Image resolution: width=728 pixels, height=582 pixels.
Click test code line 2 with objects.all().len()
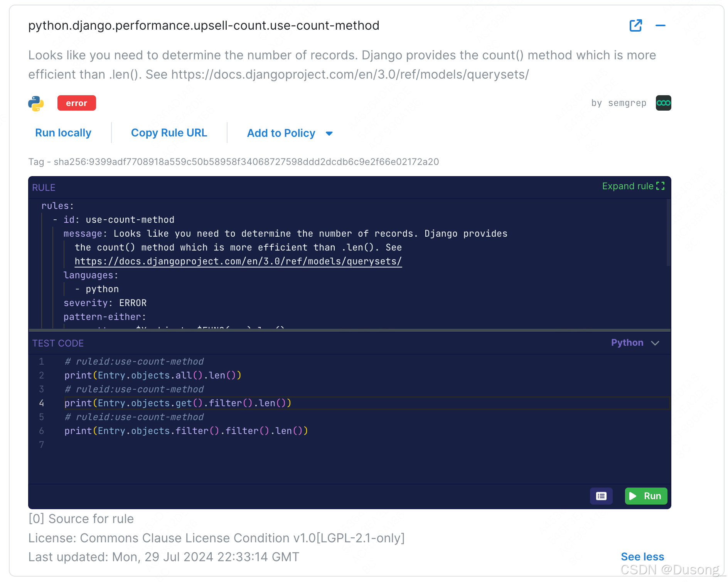pos(153,375)
